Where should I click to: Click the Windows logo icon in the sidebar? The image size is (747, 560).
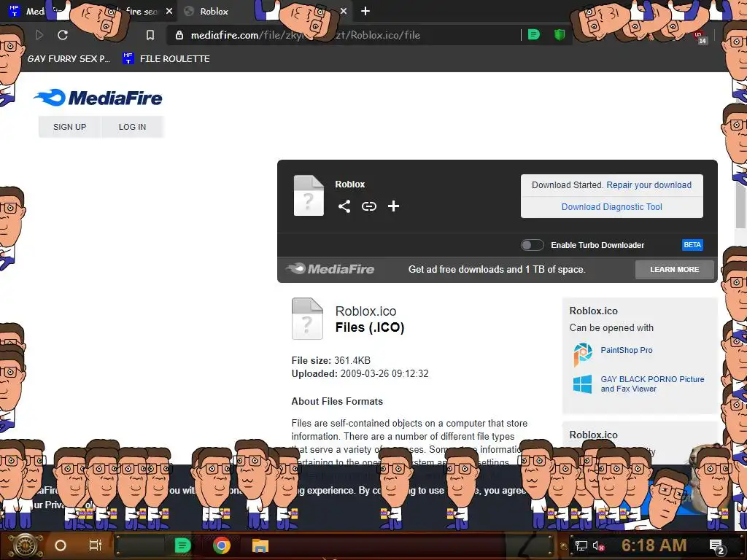(x=583, y=384)
